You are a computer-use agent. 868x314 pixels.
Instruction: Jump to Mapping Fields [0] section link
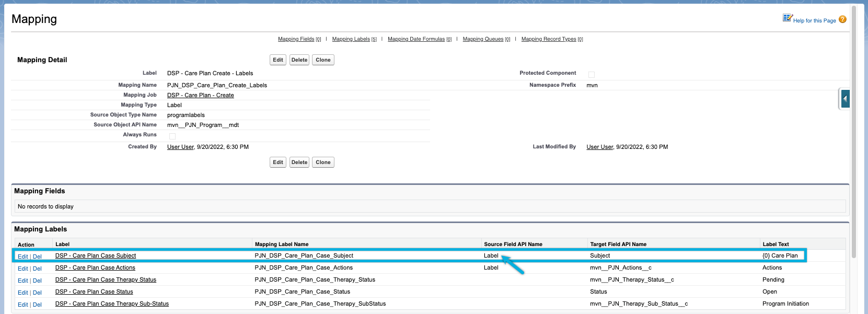[x=299, y=39]
